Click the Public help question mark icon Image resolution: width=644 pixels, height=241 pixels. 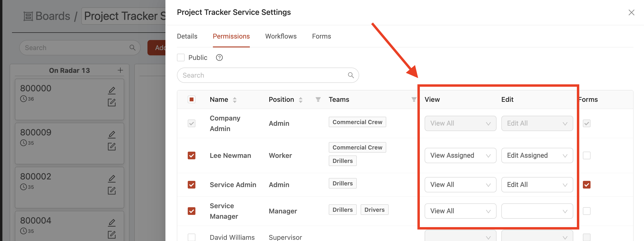(219, 58)
